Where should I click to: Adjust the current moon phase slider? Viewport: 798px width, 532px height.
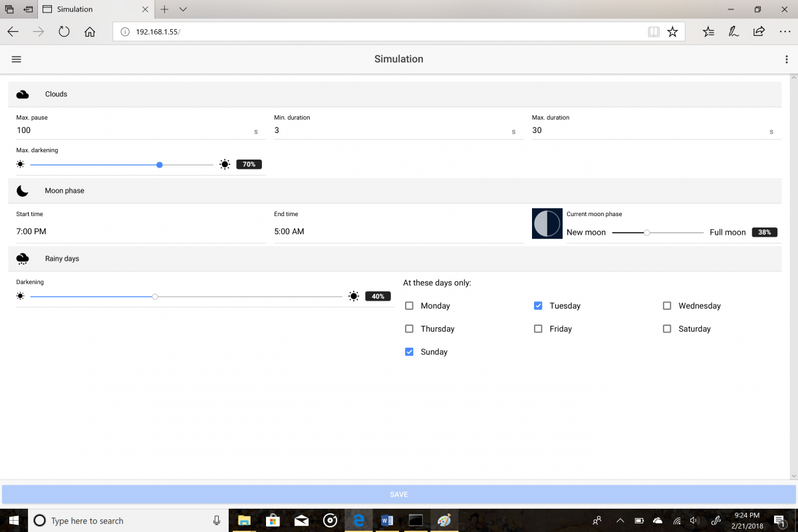pyautogui.click(x=646, y=233)
